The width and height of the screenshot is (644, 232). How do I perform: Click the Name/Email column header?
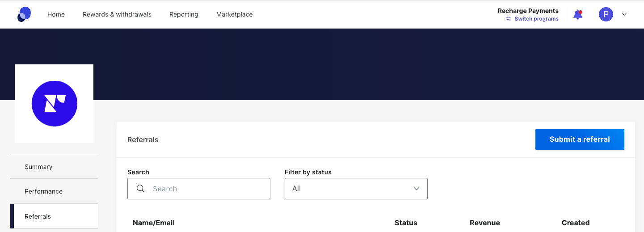(154, 223)
